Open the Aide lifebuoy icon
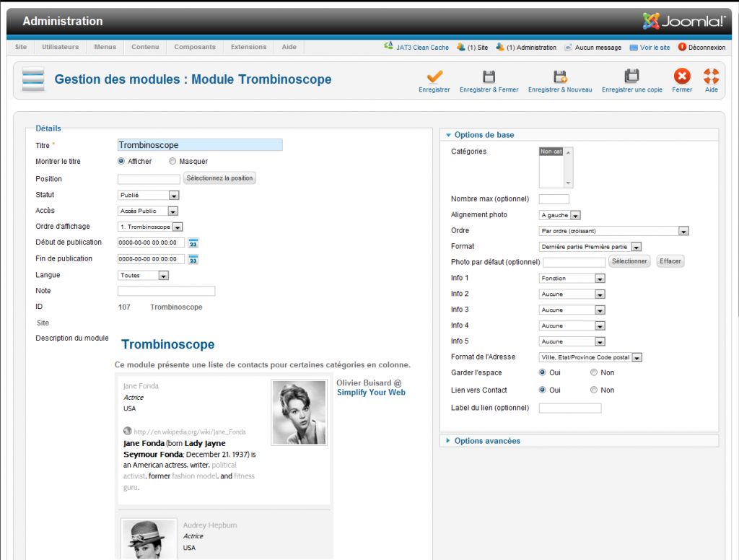The height and width of the screenshot is (560, 739). point(712,76)
